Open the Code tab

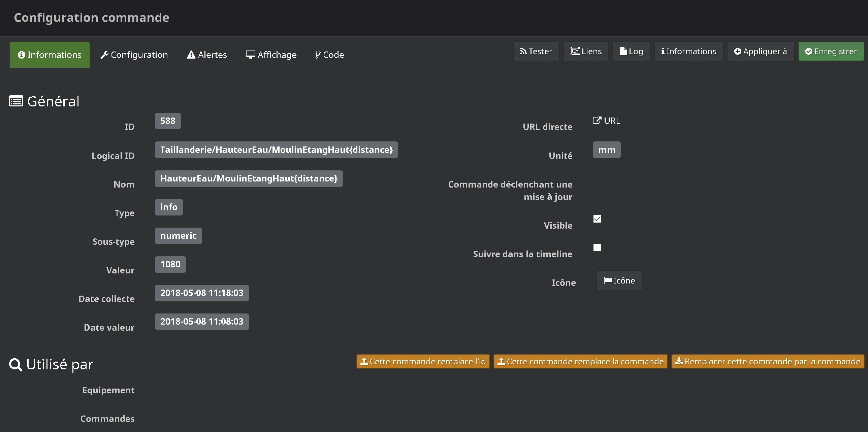tap(329, 55)
